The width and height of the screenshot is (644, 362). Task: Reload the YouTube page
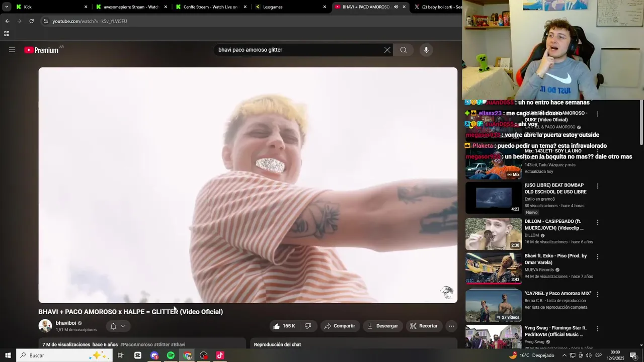(x=31, y=21)
